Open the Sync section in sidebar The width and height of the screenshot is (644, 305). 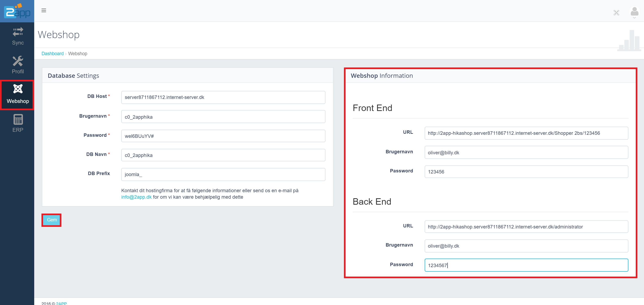point(18,36)
